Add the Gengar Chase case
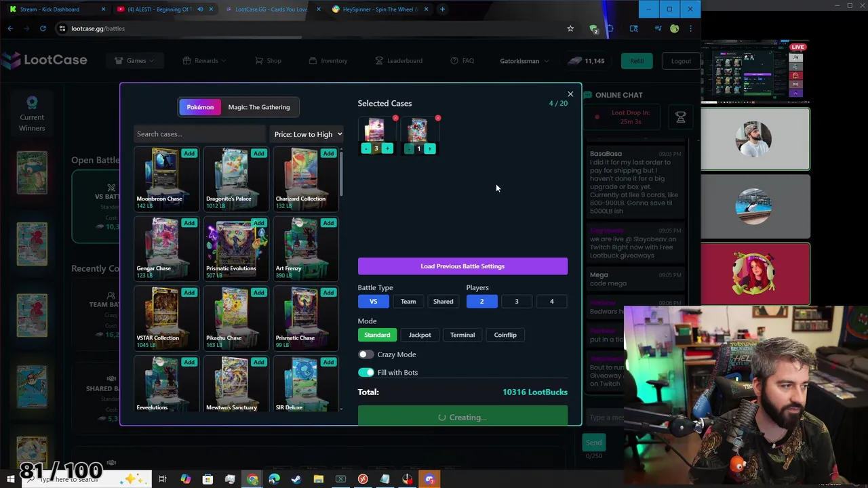This screenshot has height=488, width=868. click(x=189, y=223)
